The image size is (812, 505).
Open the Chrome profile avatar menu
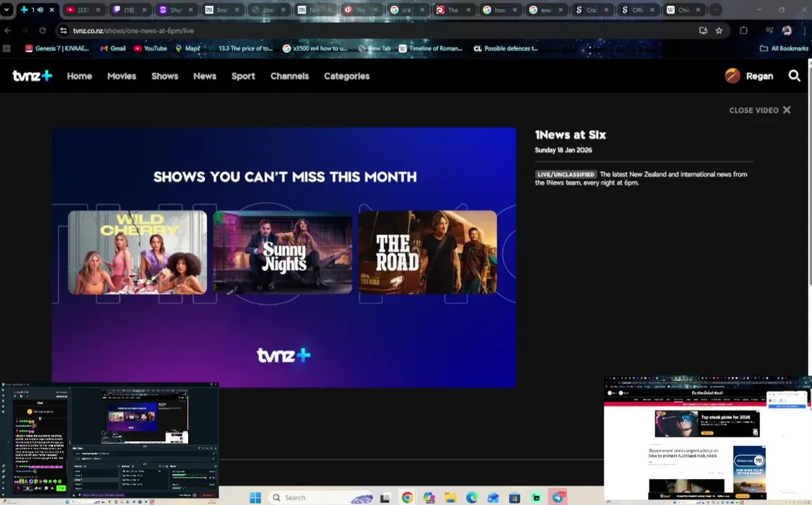coord(787,31)
